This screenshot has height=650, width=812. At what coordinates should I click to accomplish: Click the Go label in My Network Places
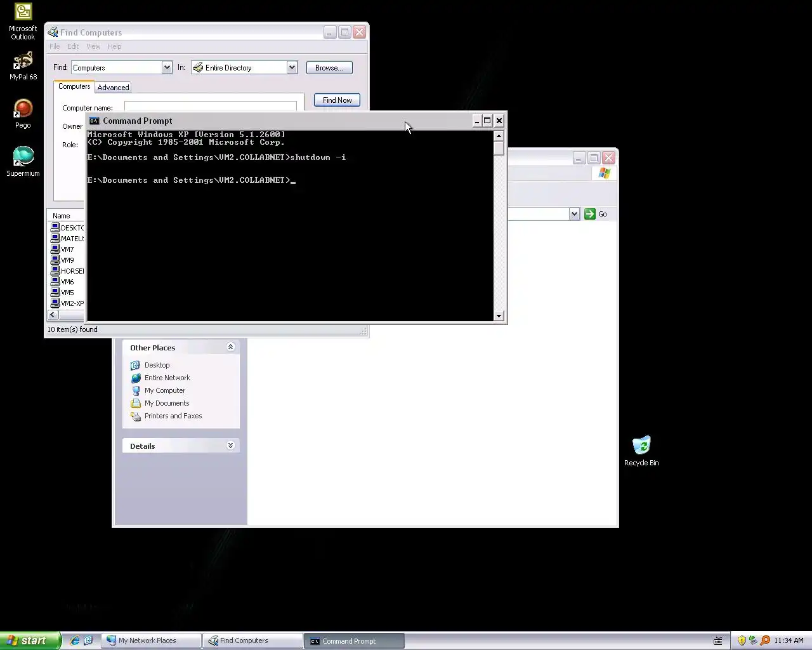pyautogui.click(x=603, y=214)
